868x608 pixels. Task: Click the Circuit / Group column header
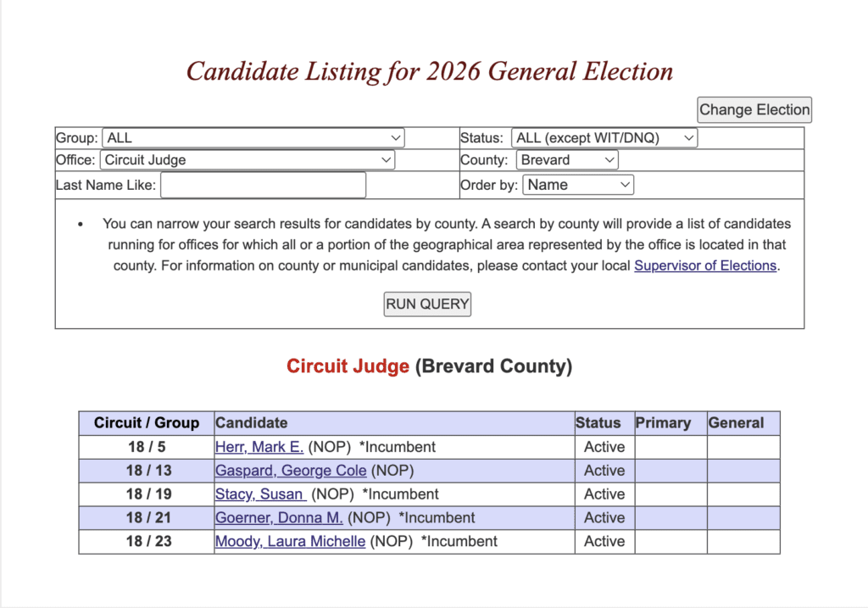147,423
